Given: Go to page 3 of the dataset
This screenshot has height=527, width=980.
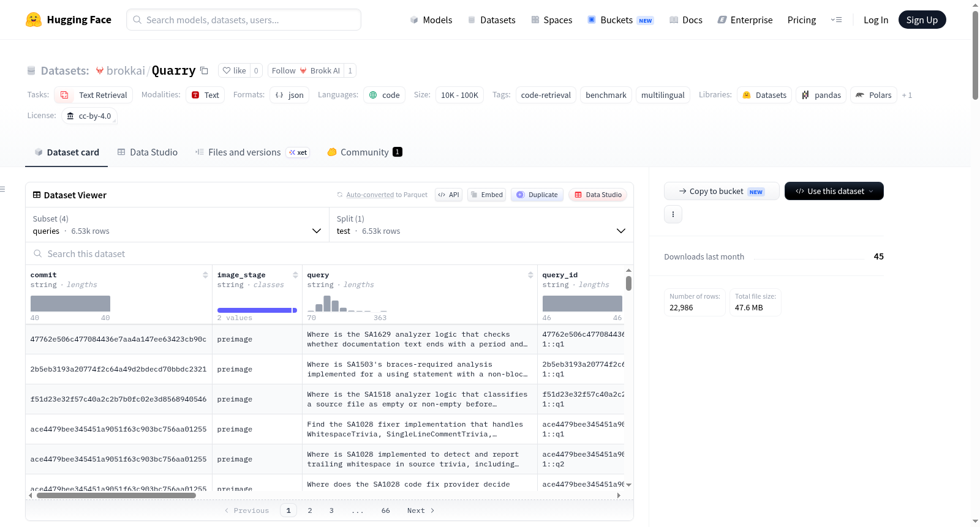Looking at the screenshot, I should [x=331, y=510].
